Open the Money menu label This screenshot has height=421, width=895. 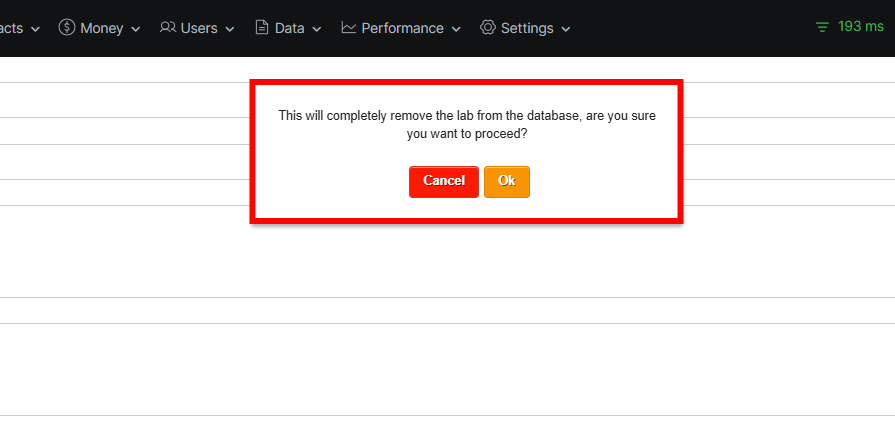tap(101, 28)
